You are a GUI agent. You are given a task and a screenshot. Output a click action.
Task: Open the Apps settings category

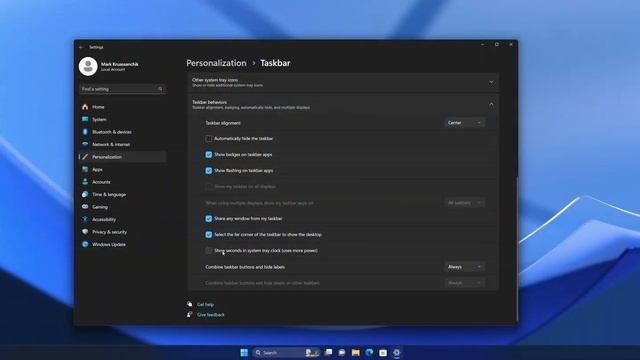(x=122, y=169)
